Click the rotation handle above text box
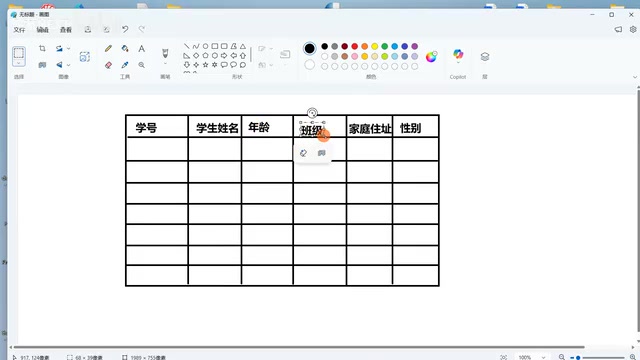The height and width of the screenshot is (360, 640). (312, 113)
